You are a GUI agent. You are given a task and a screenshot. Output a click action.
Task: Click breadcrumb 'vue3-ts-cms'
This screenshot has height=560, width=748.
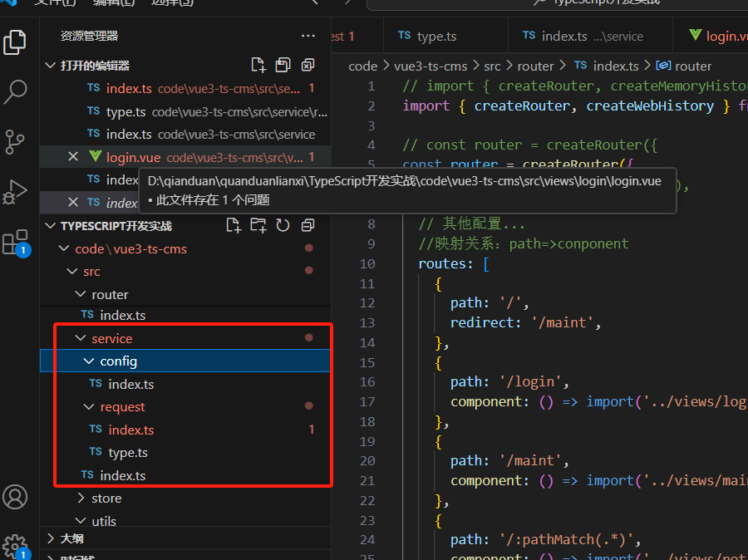(x=431, y=66)
